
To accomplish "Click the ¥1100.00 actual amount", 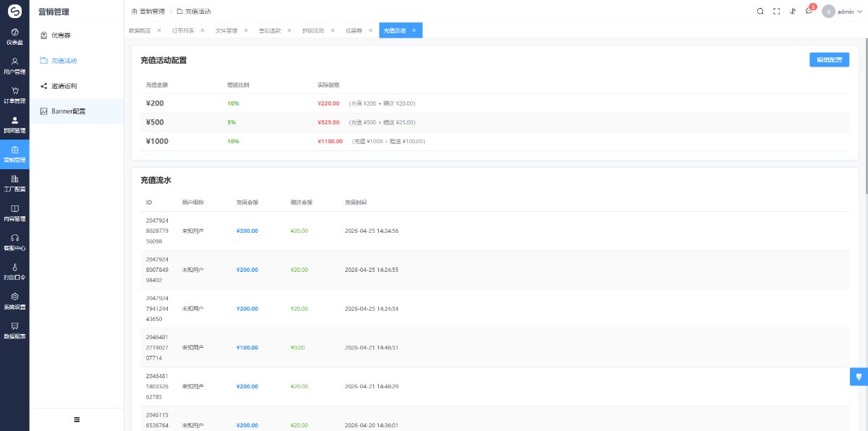I will pos(330,141).
